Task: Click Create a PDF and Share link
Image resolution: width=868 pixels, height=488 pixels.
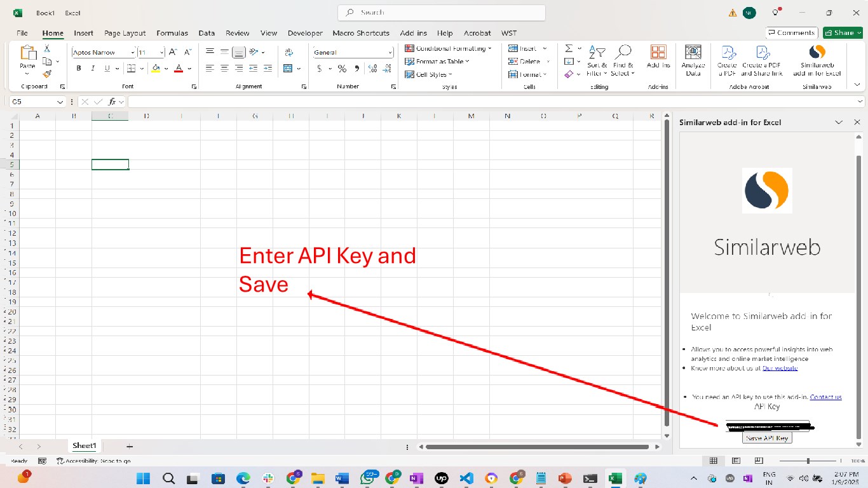Action: 761,61
